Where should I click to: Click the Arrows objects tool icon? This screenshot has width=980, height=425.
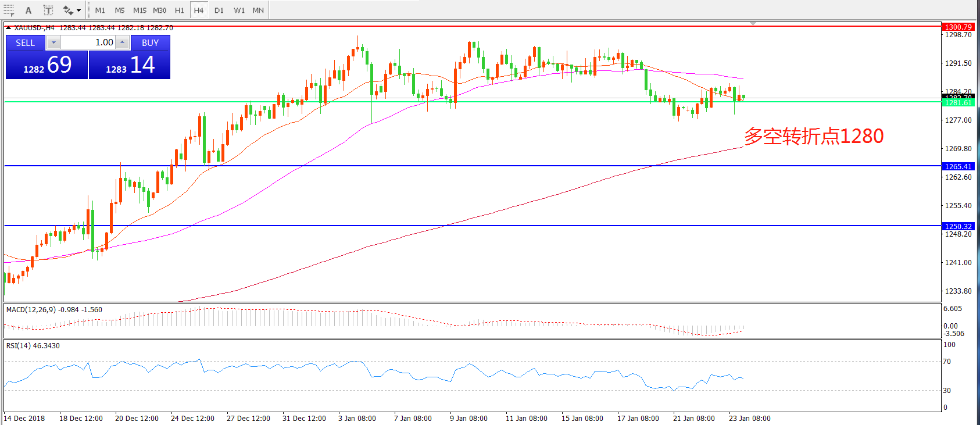click(67, 10)
